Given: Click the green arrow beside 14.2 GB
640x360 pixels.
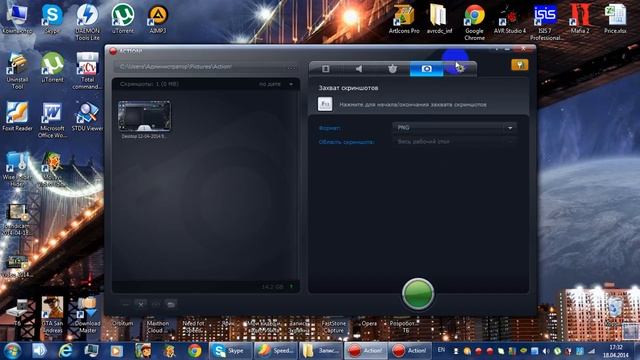Looking at the screenshot, I should 291,287.
